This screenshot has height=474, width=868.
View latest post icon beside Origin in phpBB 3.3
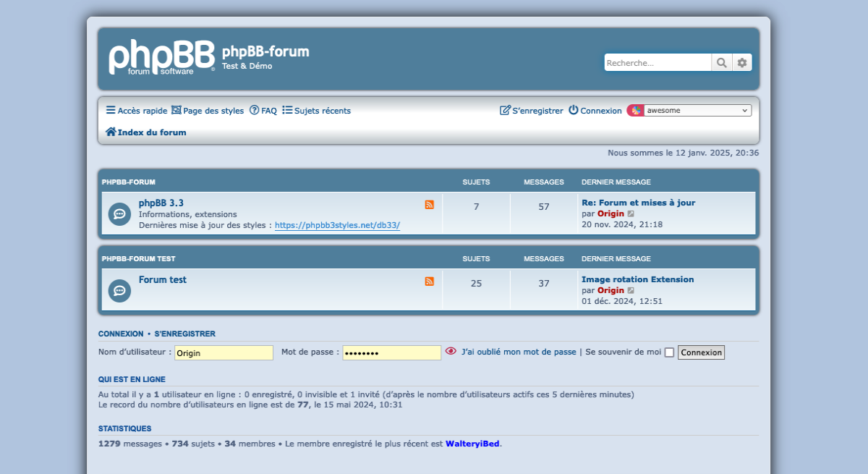631,214
